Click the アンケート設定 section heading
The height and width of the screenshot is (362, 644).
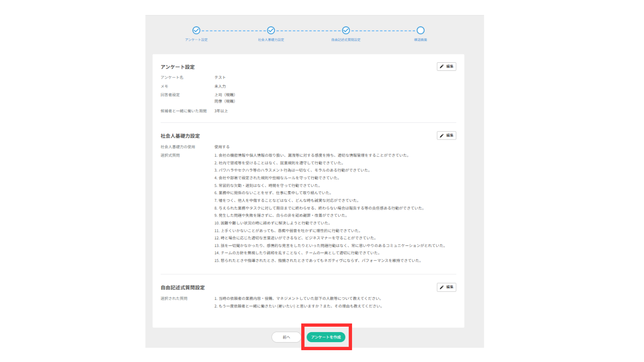(x=178, y=67)
